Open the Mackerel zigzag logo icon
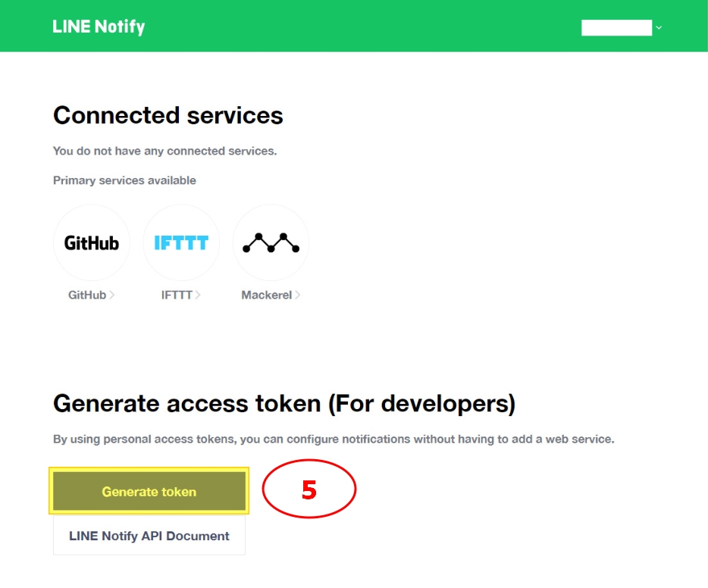 coord(271,242)
